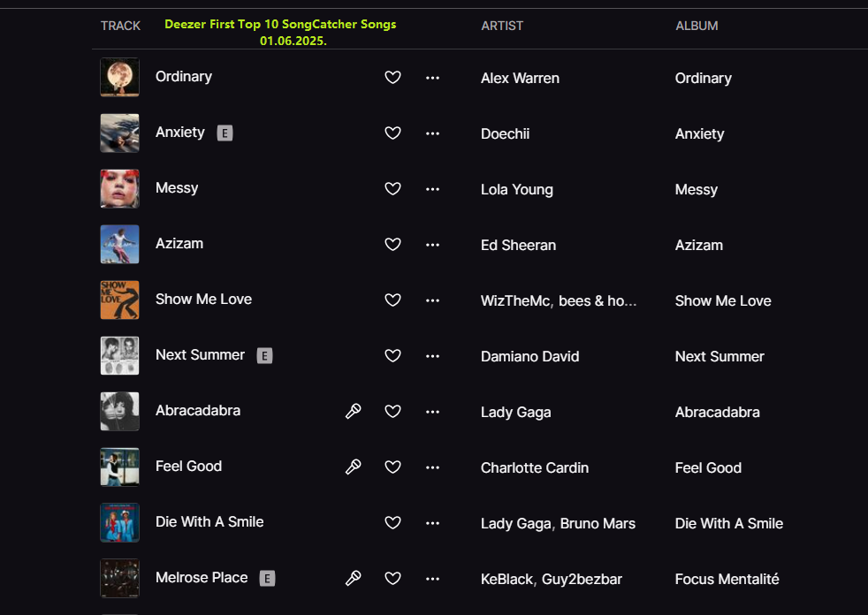Open three-dots menu for Azizam

tap(432, 245)
